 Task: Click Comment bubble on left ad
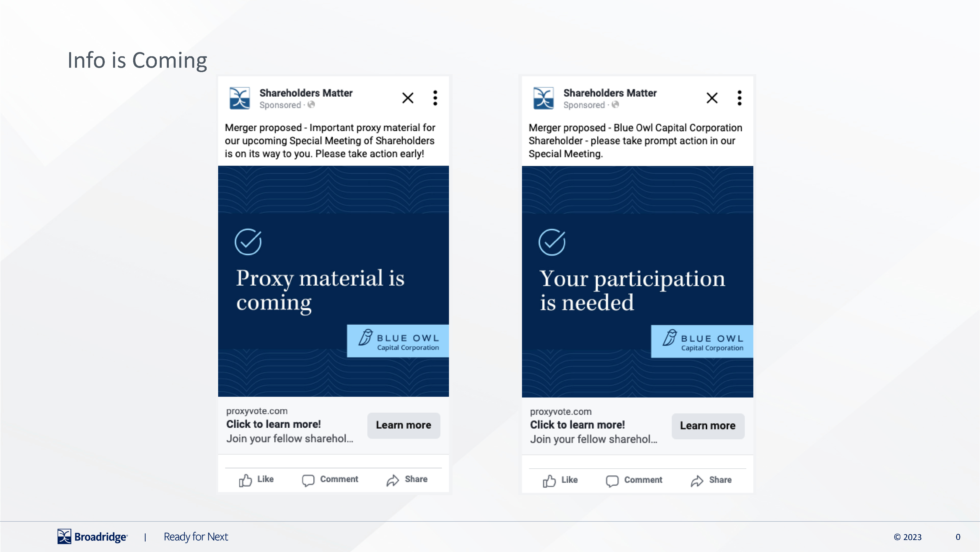point(308,480)
